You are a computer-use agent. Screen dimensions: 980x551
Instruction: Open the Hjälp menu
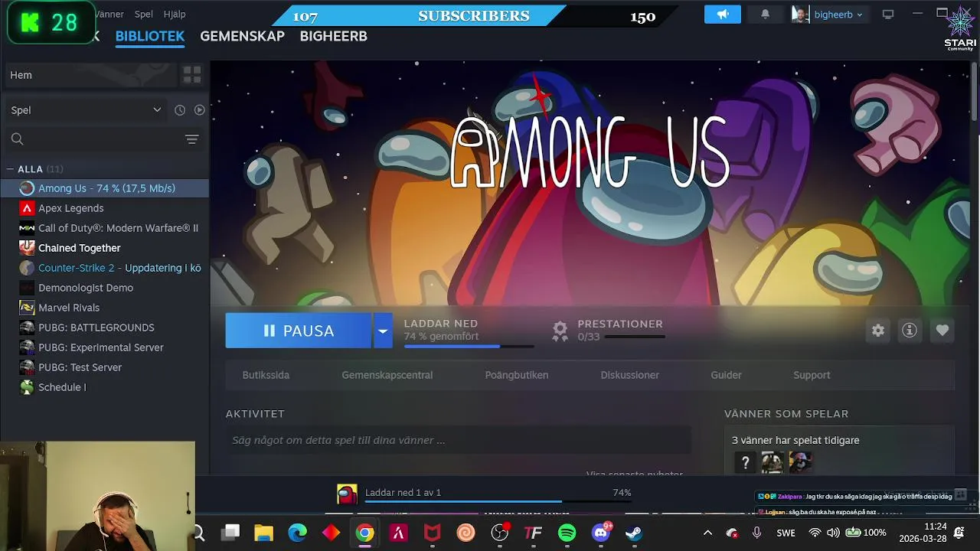point(175,14)
